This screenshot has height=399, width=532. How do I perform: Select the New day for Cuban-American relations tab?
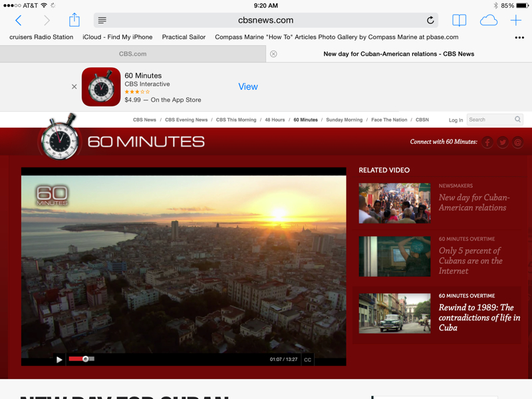[x=399, y=54]
